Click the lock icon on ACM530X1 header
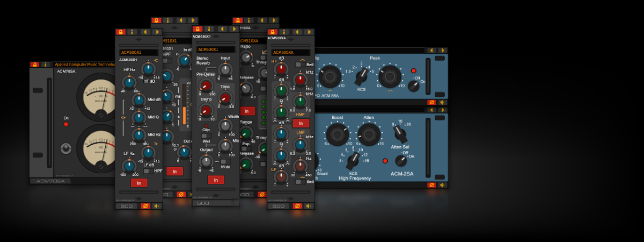Image resolution: width=644 pixels, height=242 pixels. click(x=197, y=29)
